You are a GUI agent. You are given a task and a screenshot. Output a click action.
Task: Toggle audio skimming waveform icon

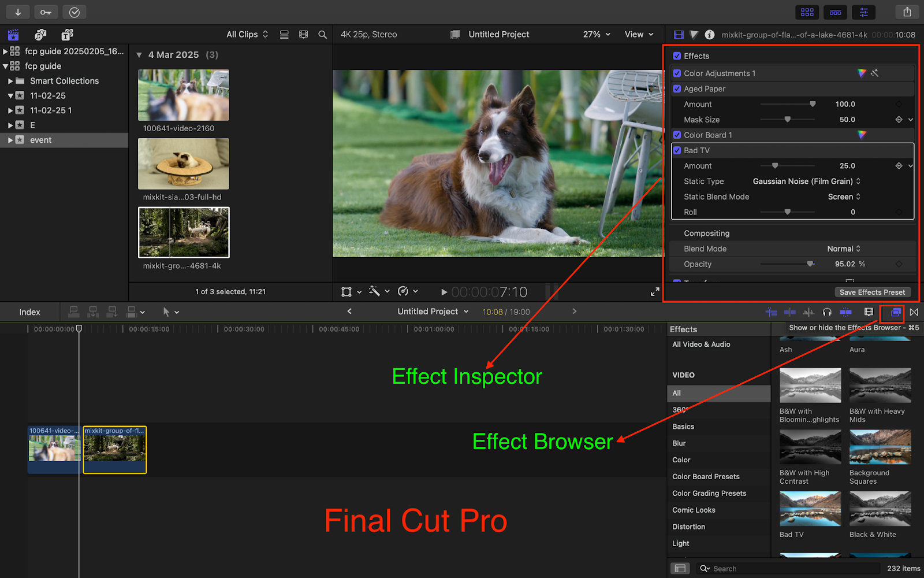[x=808, y=312]
